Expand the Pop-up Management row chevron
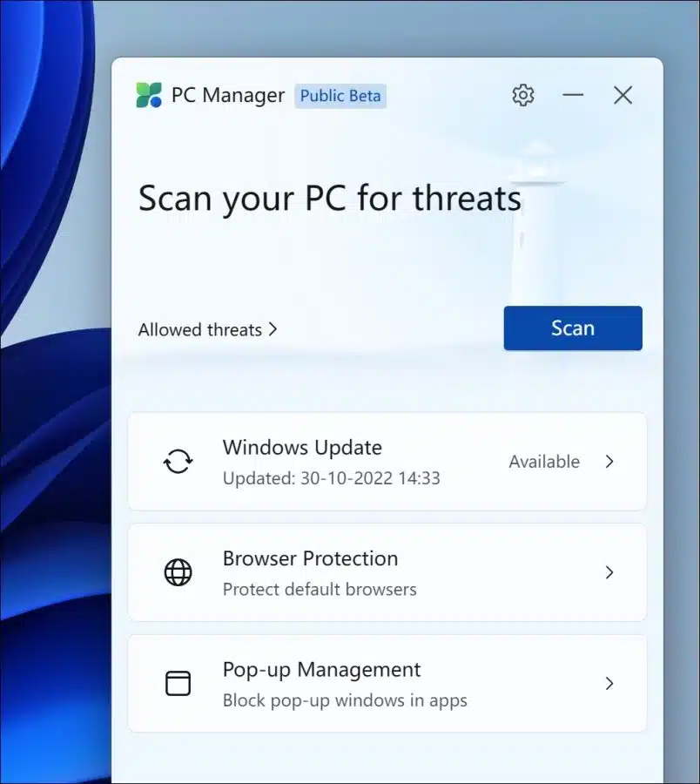 click(x=609, y=684)
